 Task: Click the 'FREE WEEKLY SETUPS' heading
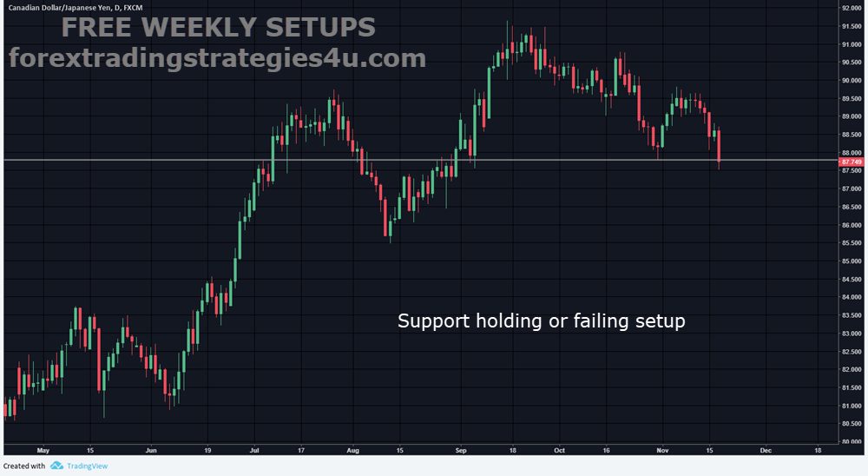tap(217, 28)
